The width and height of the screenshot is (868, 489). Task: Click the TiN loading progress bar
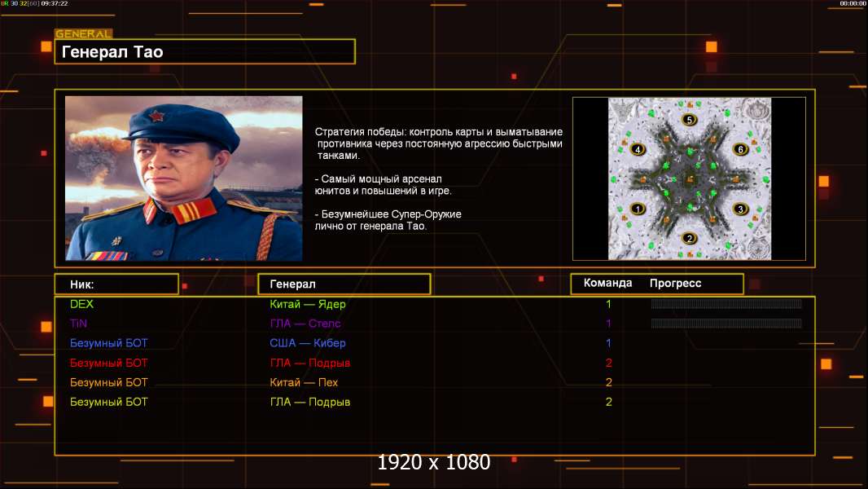point(726,324)
